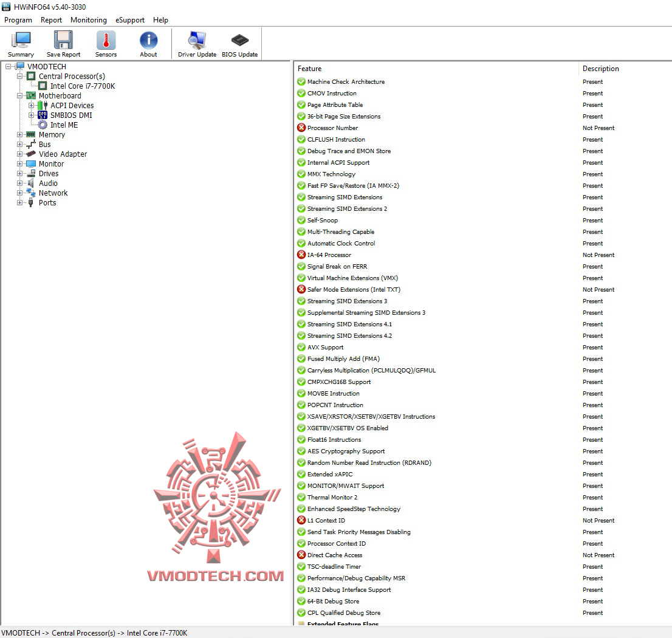The height and width of the screenshot is (638, 672).
Task: Select the Intel ME tree label
Action: 64,125
